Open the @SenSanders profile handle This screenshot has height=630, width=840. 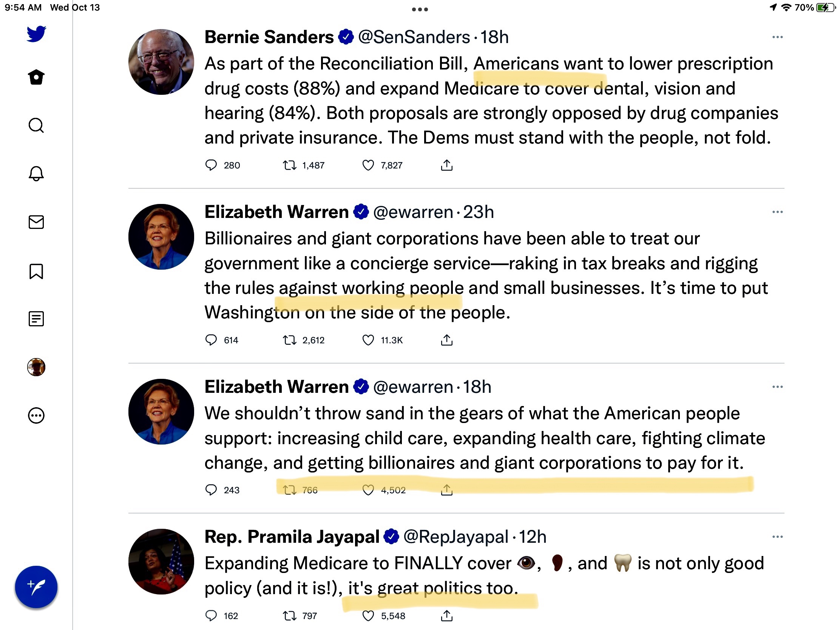coord(414,37)
